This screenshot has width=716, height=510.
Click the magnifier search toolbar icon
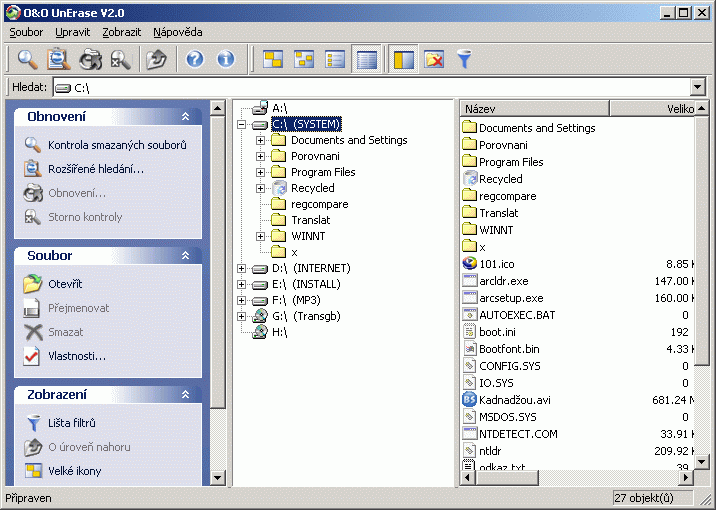[x=27, y=60]
